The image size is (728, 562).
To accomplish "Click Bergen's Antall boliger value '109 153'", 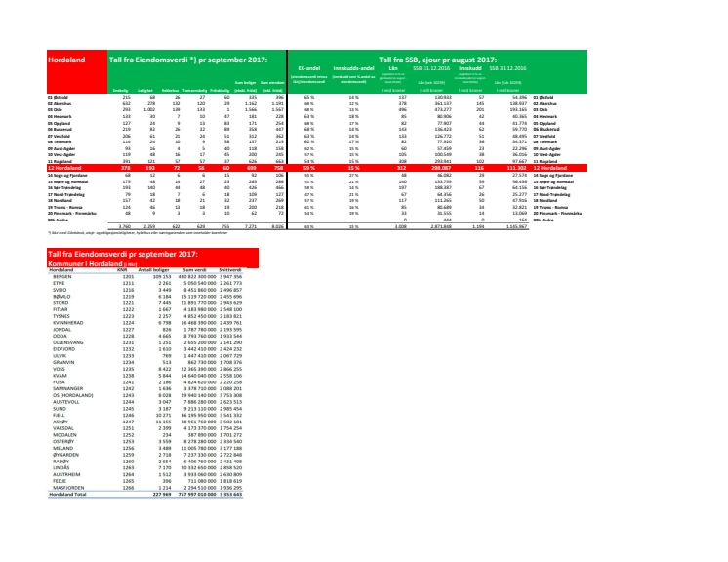I will [162, 276].
